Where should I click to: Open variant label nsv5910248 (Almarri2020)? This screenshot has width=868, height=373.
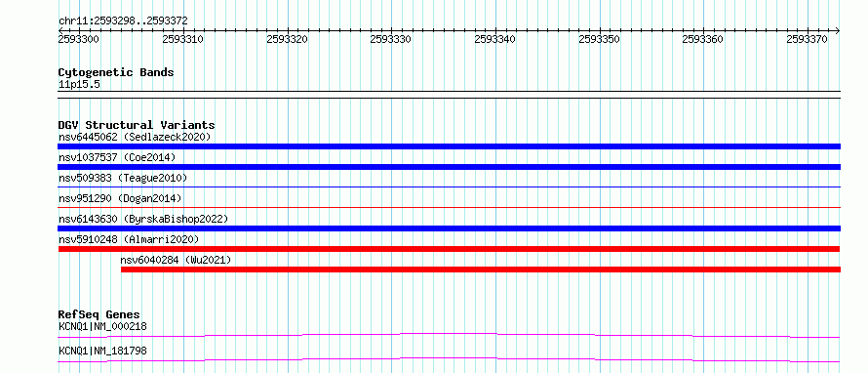click(129, 239)
